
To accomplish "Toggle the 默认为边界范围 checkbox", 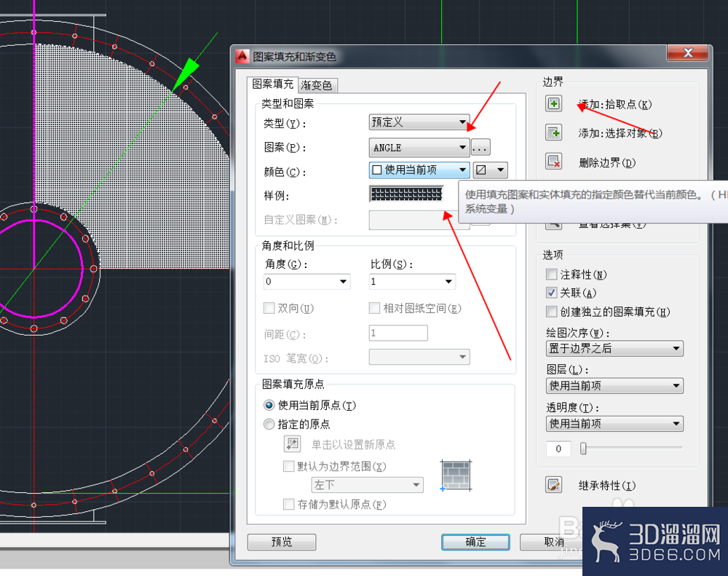I will [x=288, y=466].
